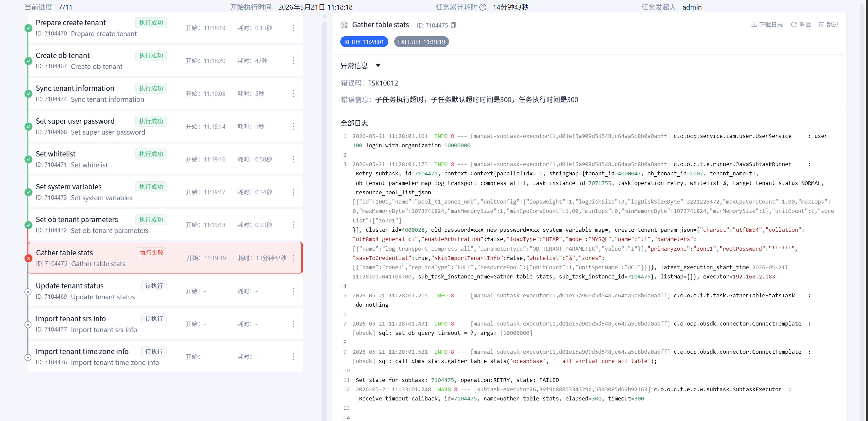Click 重试 to retry the subtask

[800, 25]
